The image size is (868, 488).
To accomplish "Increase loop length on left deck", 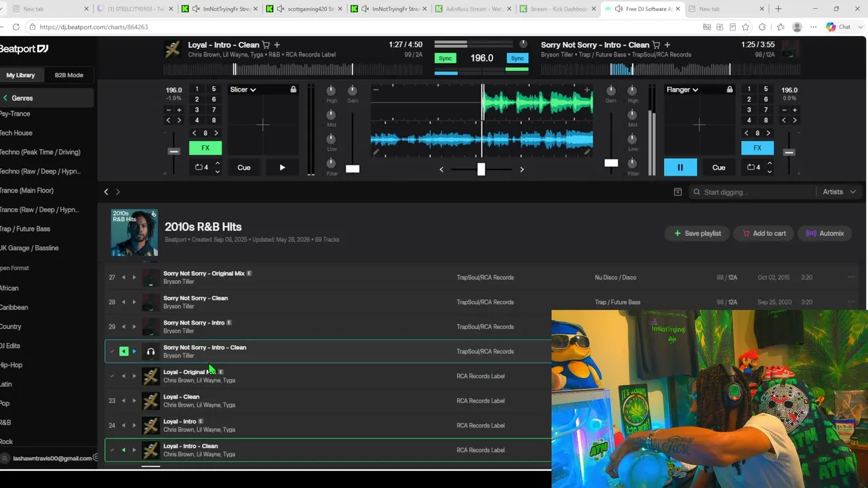I will coord(217,163).
